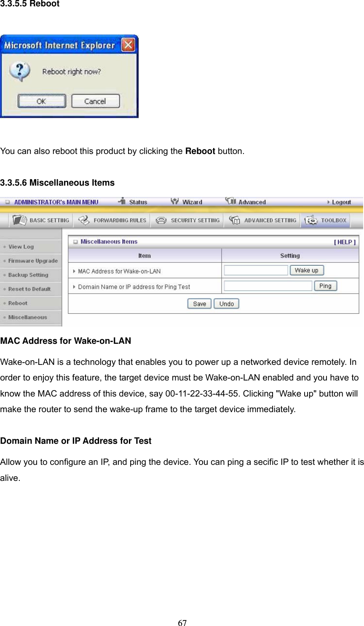Open the Wizard using its icon
Viewport: 364px width, 626px height.
click(x=175, y=202)
